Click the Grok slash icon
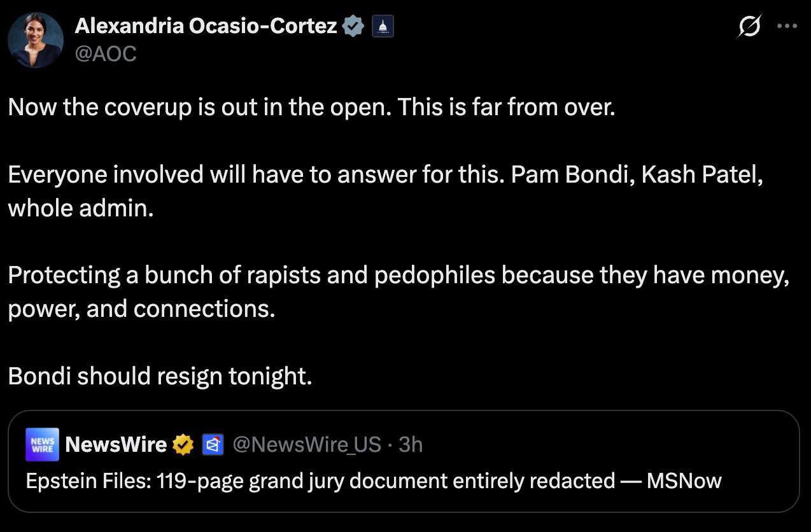This screenshot has width=811, height=532. click(x=749, y=27)
